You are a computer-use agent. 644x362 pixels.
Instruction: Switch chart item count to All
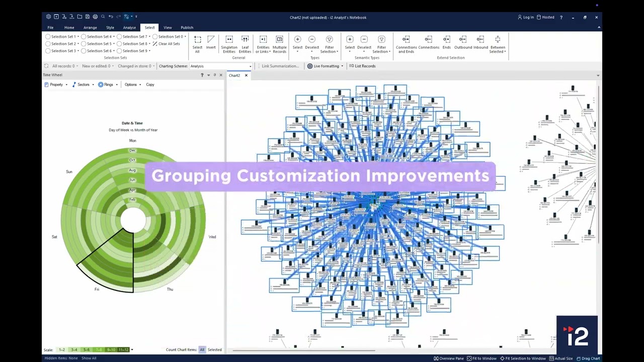click(202, 349)
